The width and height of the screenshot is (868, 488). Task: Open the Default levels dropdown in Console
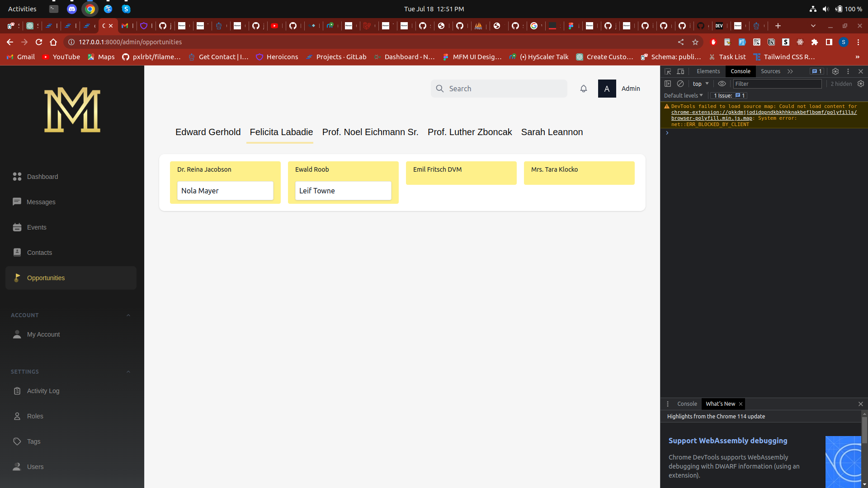pyautogui.click(x=683, y=95)
